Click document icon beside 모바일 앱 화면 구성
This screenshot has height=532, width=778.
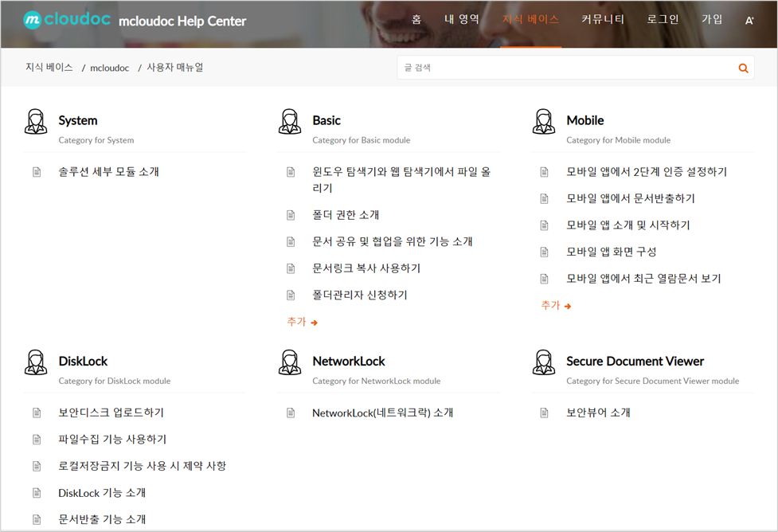point(545,252)
